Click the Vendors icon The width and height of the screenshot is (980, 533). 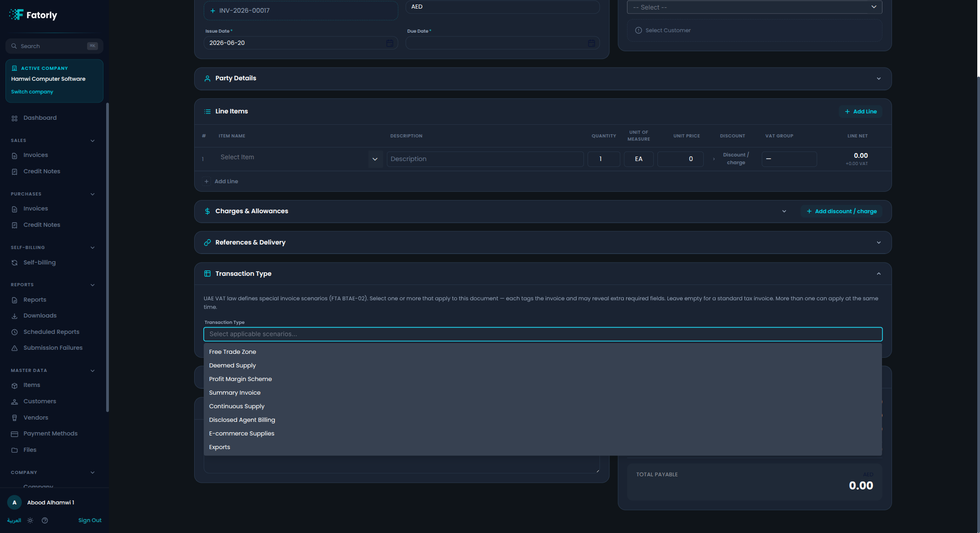click(15, 418)
